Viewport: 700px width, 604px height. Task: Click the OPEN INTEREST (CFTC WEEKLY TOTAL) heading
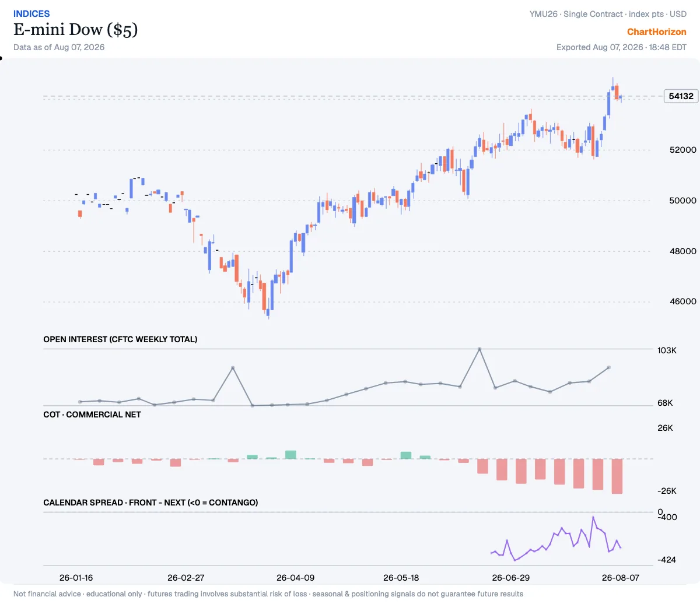pos(120,339)
